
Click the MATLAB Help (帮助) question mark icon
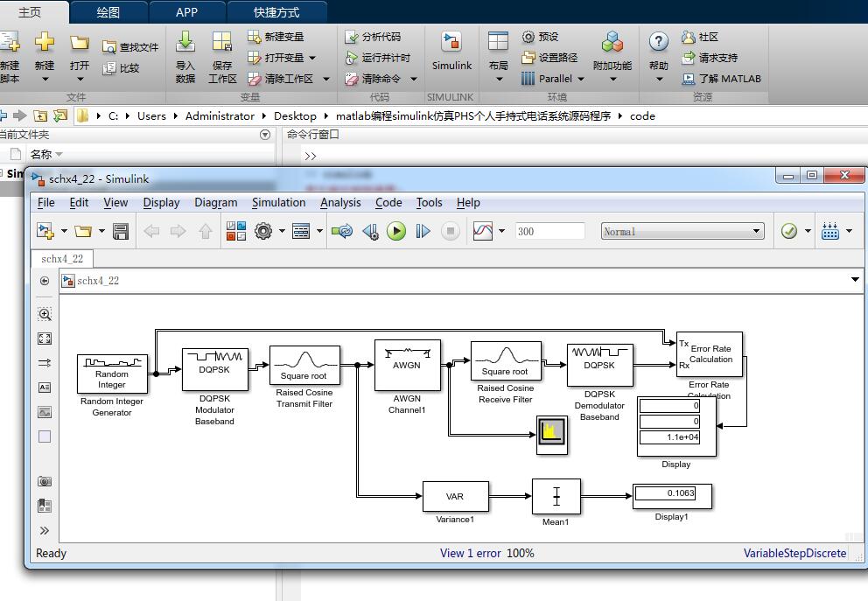point(658,41)
